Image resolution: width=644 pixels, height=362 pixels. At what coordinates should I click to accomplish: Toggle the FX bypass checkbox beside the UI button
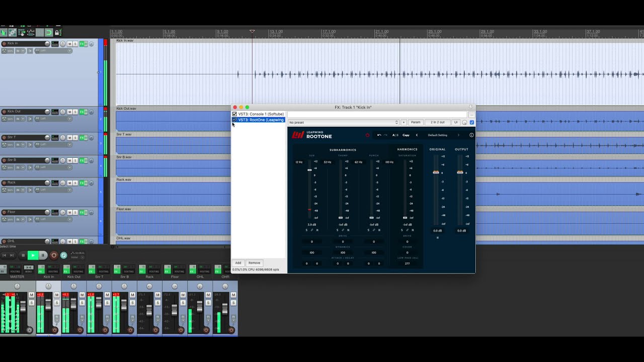point(471,122)
